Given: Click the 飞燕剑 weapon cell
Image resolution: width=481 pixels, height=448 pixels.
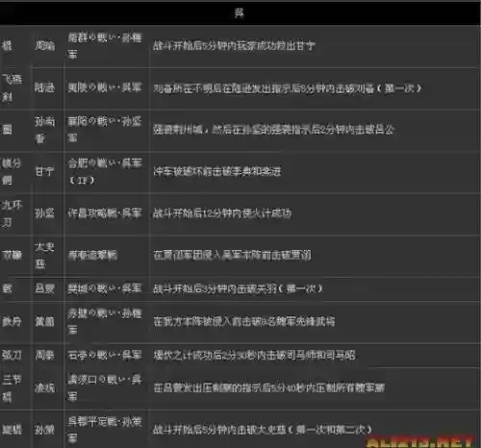Looking at the screenshot, I should point(13,87).
